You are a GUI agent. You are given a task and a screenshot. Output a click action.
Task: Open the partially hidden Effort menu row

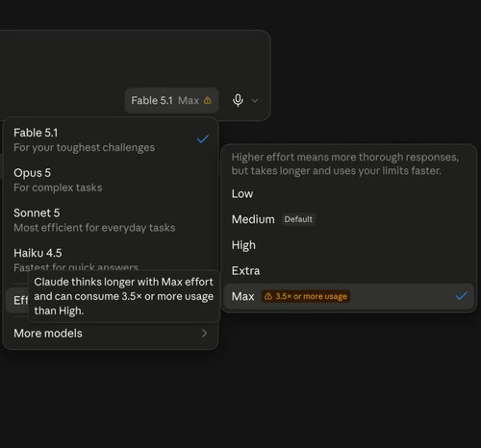(17, 301)
